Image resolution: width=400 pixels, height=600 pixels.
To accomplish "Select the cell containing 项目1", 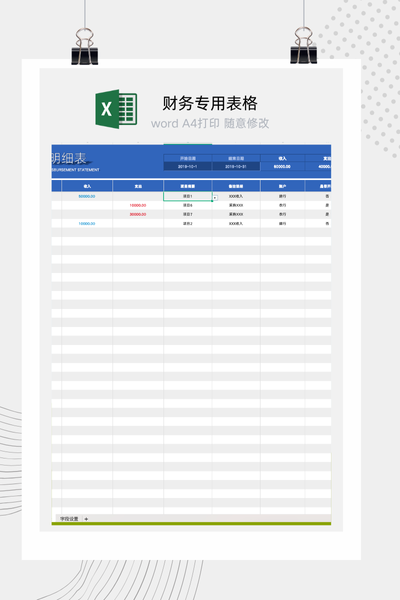I will pos(188,196).
